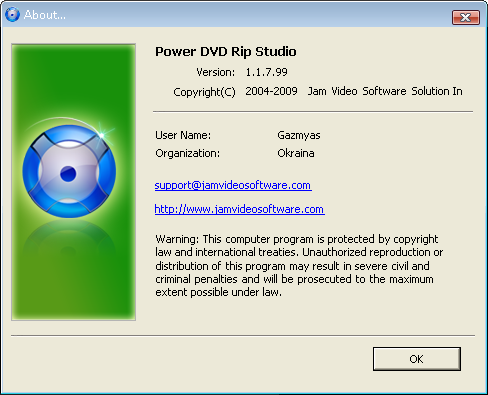
Task: Close the About dialog with the X
Action: (x=466, y=17)
